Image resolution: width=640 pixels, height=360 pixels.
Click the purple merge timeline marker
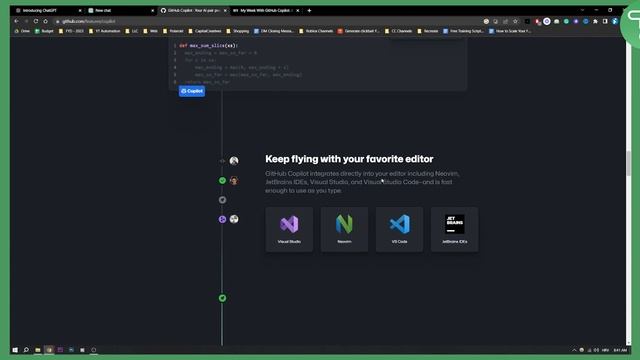222,220
